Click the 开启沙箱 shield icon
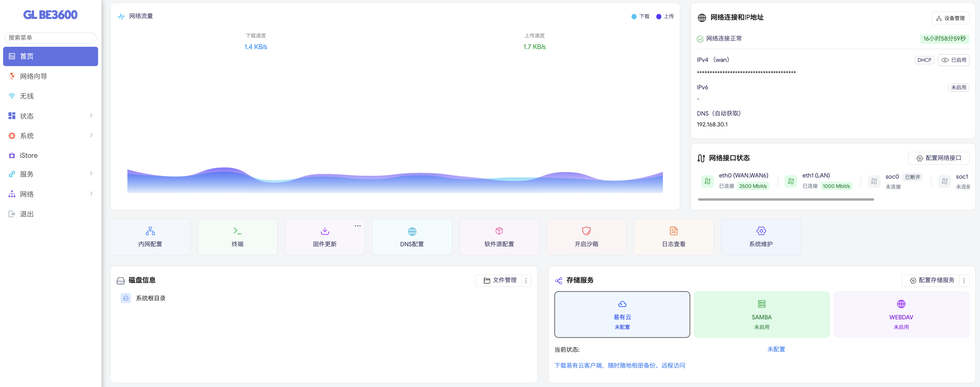980x387 pixels. [586, 231]
